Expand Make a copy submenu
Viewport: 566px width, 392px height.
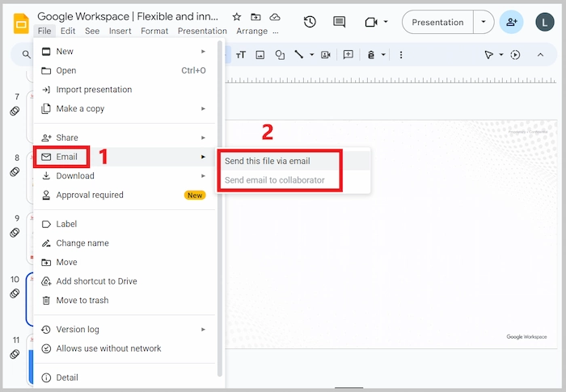125,108
